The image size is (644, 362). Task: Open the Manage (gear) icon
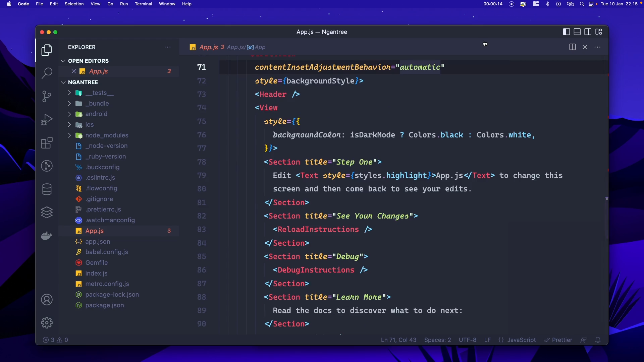pyautogui.click(x=47, y=322)
